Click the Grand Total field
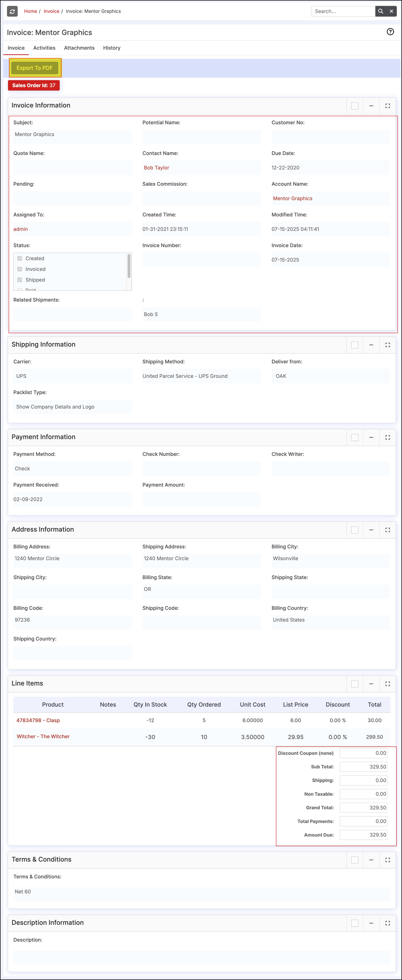Screen dimensions: 402x980 364,807
